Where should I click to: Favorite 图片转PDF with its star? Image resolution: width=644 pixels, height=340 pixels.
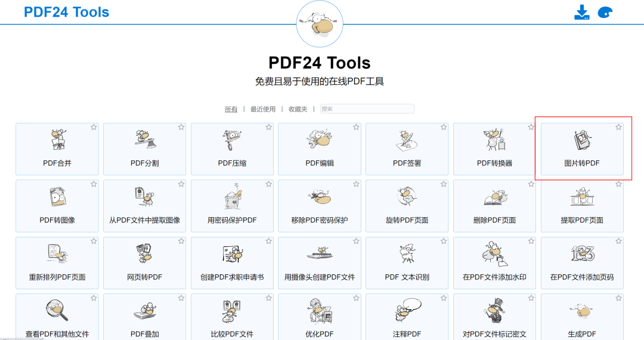coord(618,127)
